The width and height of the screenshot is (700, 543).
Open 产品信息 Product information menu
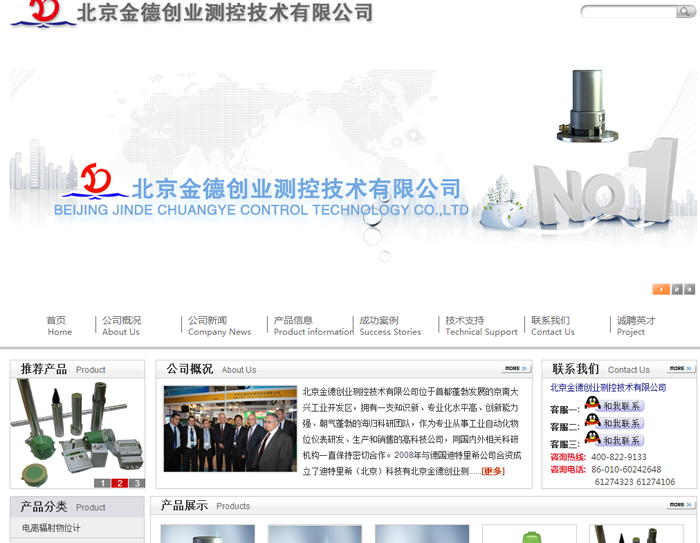pyautogui.click(x=313, y=326)
